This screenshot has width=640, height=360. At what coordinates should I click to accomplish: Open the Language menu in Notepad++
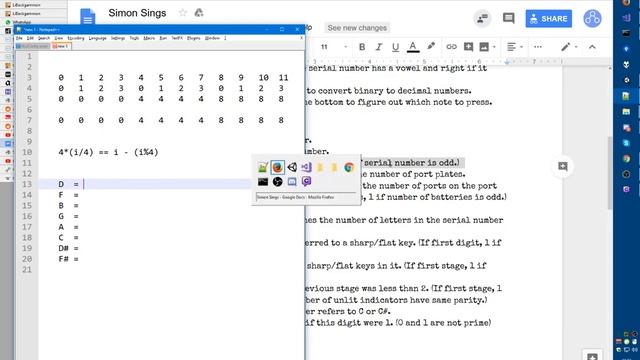click(x=98, y=38)
